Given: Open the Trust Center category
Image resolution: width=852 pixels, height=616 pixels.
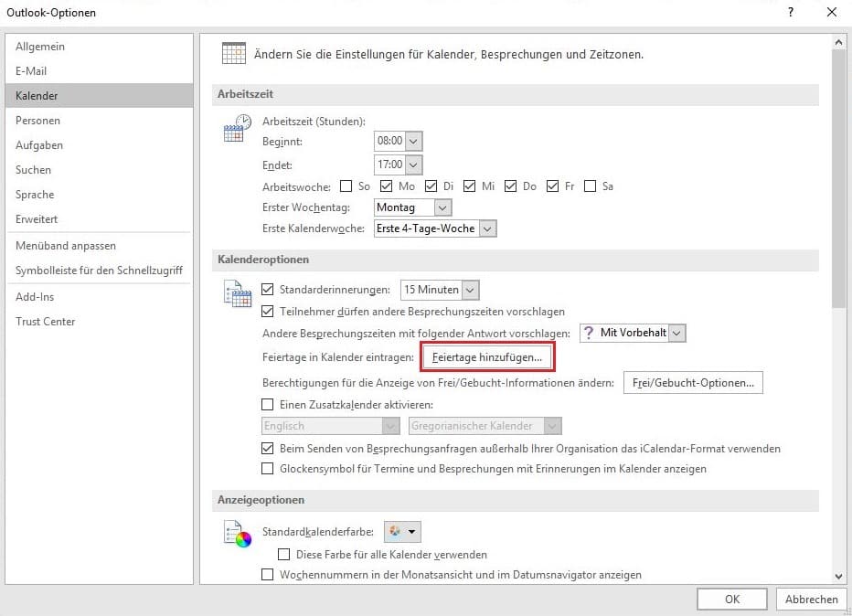Looking at the screenshot, I should coord(100,321).
